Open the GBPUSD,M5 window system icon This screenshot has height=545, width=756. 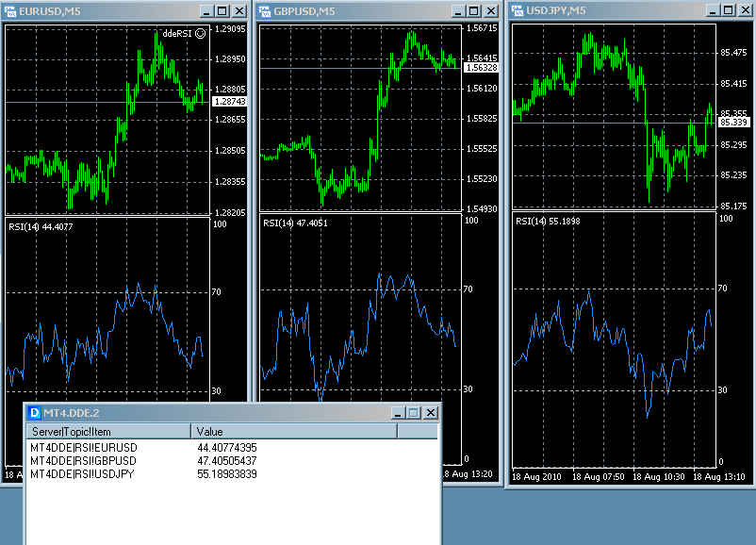coord(267,11)
